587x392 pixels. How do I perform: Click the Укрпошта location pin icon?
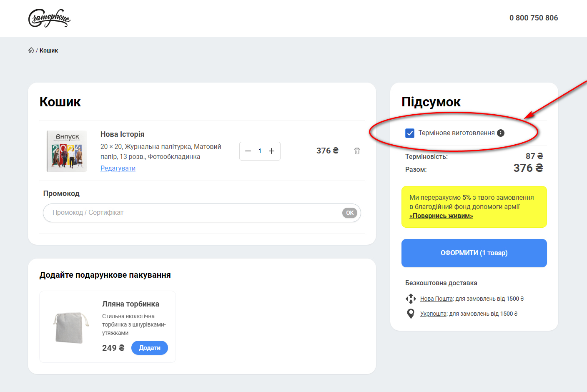411,314
